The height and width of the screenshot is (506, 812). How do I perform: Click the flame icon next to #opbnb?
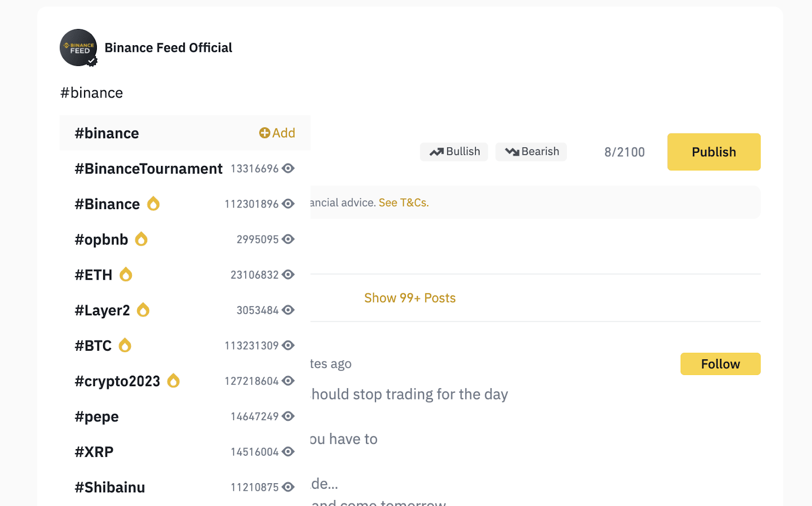click(141, 239)
